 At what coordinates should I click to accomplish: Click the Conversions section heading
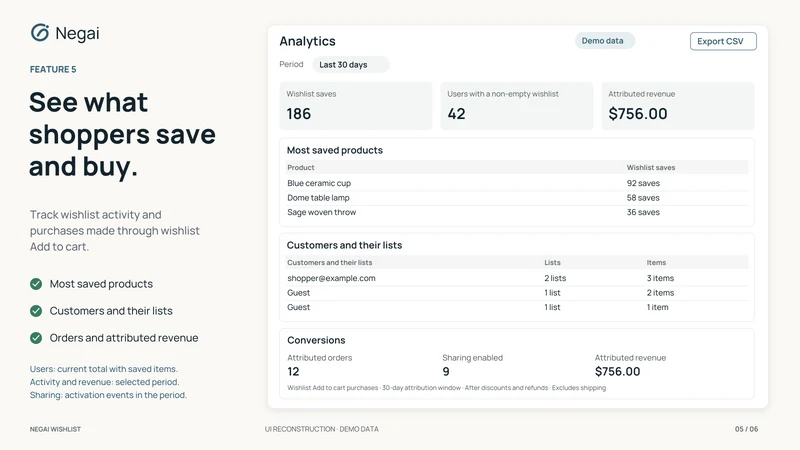pos(316,340)
